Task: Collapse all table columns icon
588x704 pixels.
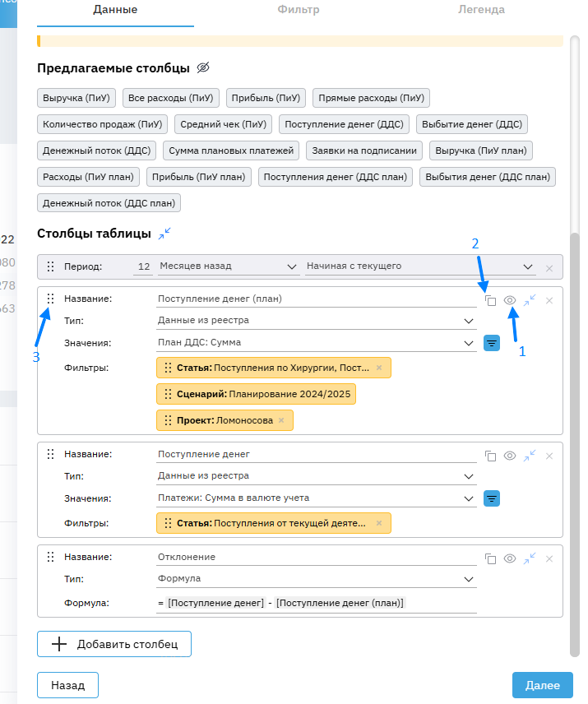Action: 164,234
